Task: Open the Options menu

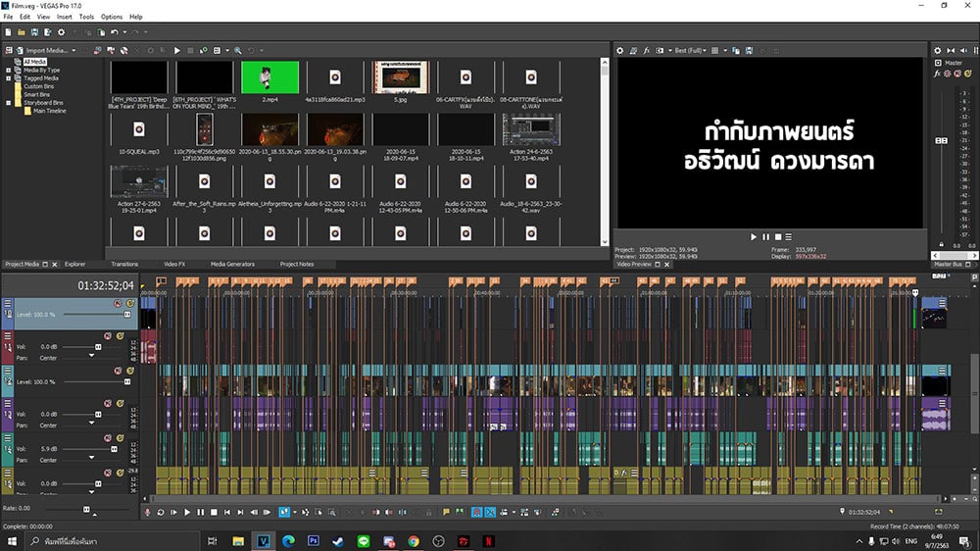Action: point(112,17)
